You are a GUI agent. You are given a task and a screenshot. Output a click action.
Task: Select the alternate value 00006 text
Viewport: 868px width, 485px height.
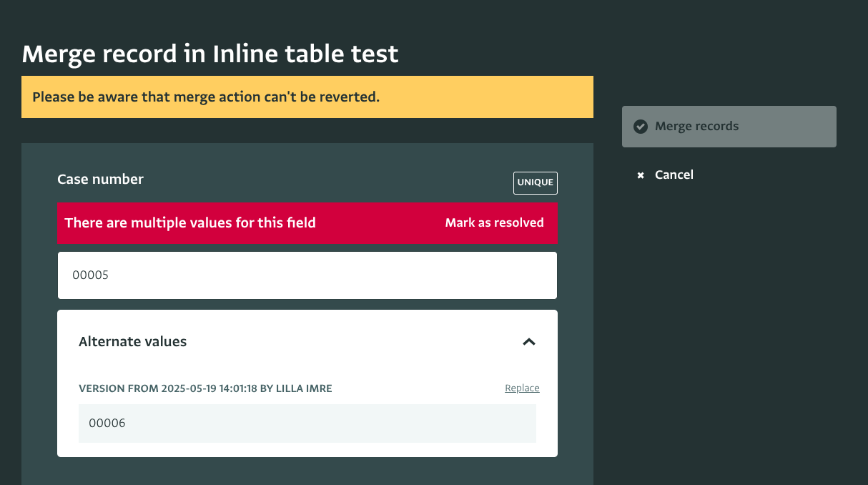point(107,423)
